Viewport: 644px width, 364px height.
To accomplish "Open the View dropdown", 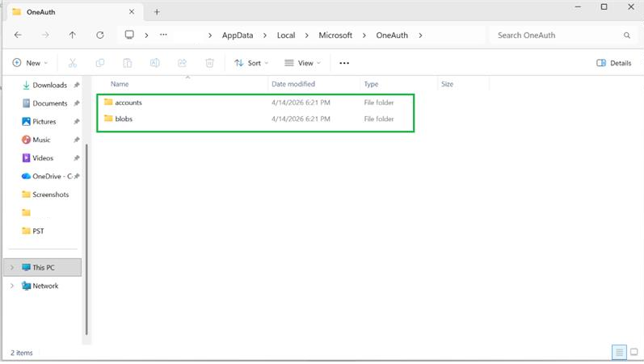I will pos(302,63).
